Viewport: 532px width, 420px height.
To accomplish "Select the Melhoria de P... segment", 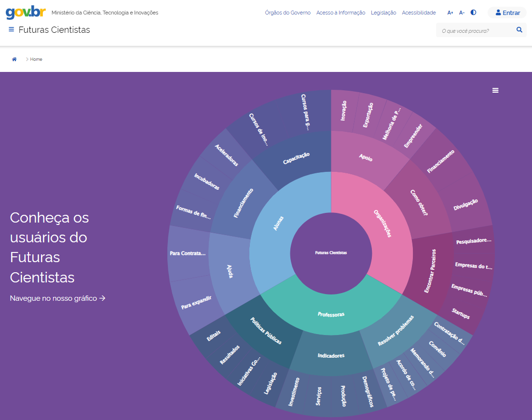I will click(x=391, y=124).
